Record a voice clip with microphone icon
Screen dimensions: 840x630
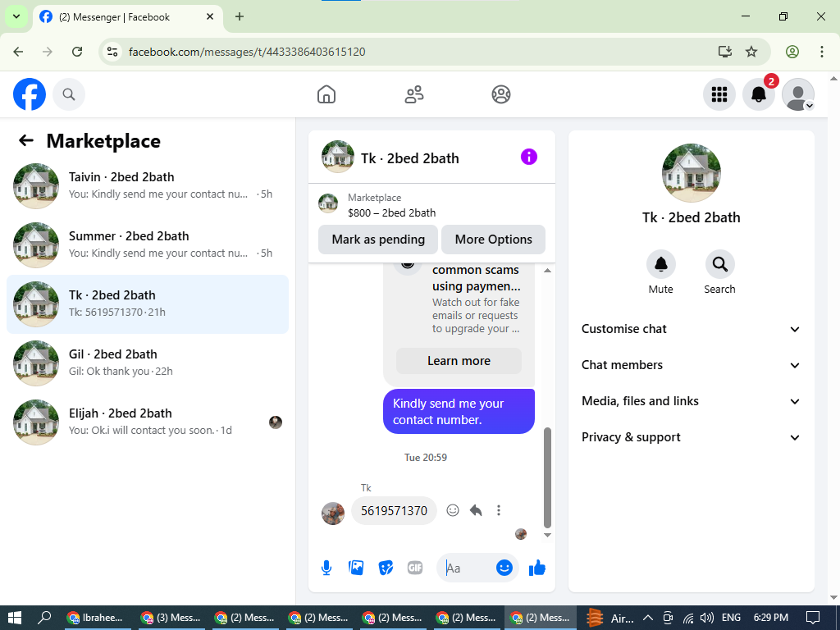pos(326,568)
